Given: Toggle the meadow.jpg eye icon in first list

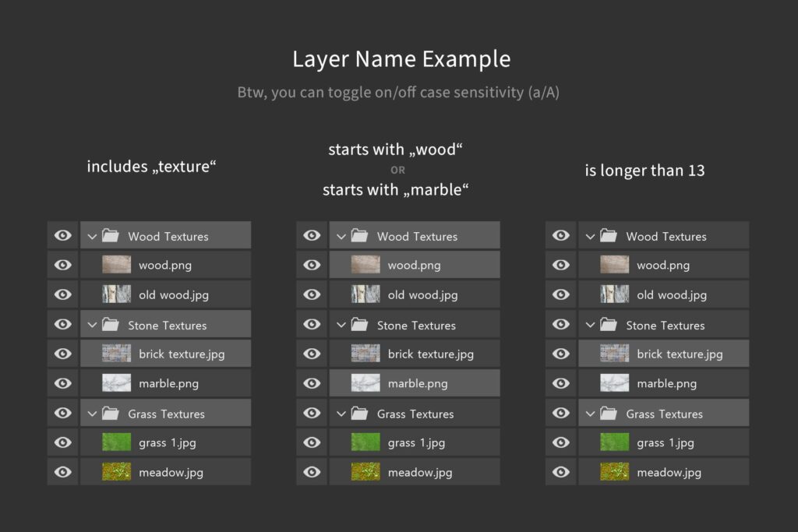Looking at the screenshot, I should (63, 471).
